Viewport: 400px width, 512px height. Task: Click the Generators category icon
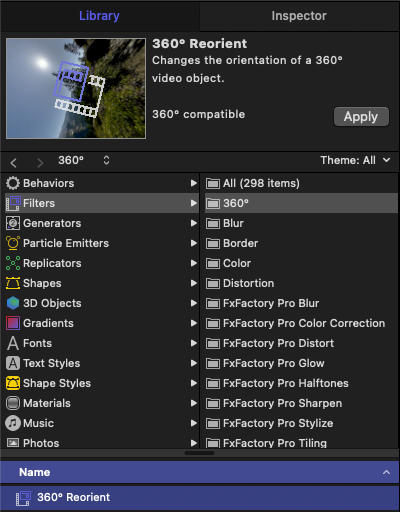click(13, 223)
